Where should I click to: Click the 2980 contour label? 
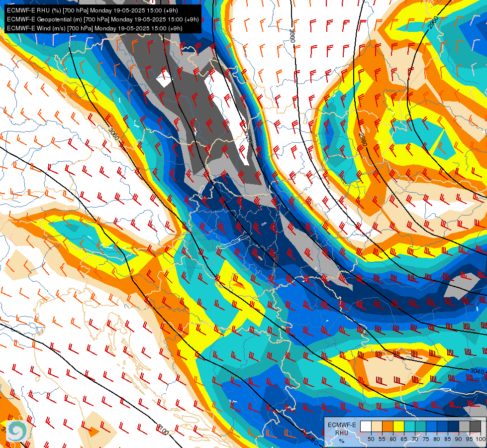[364, 139]
